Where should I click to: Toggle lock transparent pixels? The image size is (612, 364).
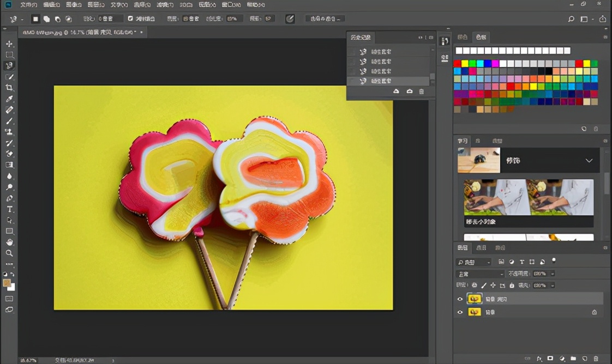(474, 286)
